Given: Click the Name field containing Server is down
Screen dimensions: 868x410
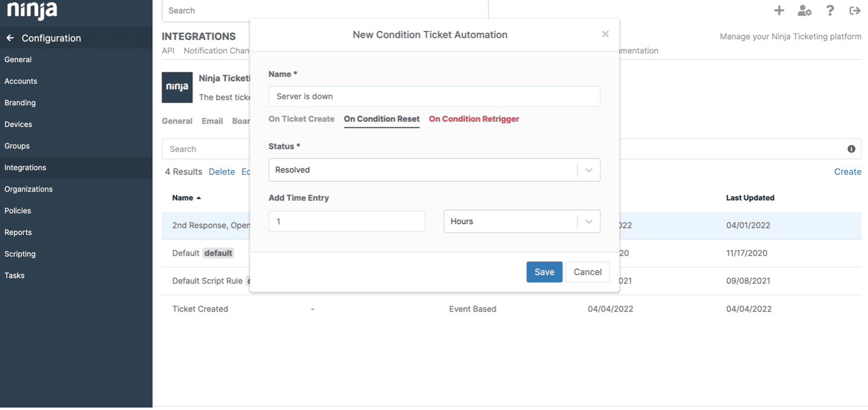Looking at the screenshot, I should pos(434,97).
